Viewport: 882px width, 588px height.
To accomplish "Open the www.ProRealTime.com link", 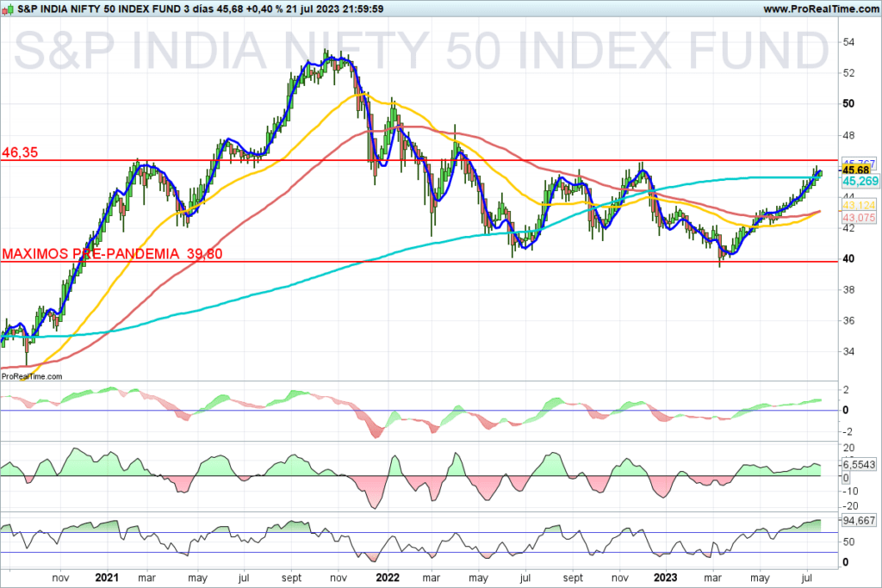I will click(821, 9).
